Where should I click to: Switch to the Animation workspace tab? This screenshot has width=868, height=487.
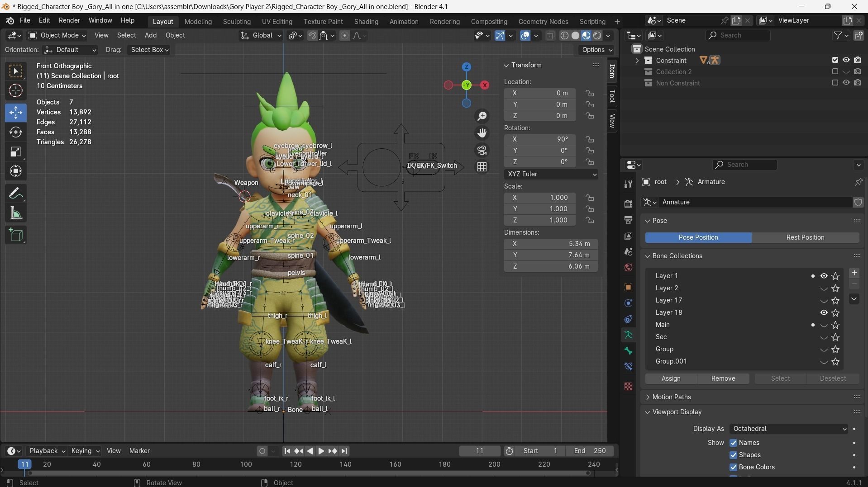pos(404,21)
